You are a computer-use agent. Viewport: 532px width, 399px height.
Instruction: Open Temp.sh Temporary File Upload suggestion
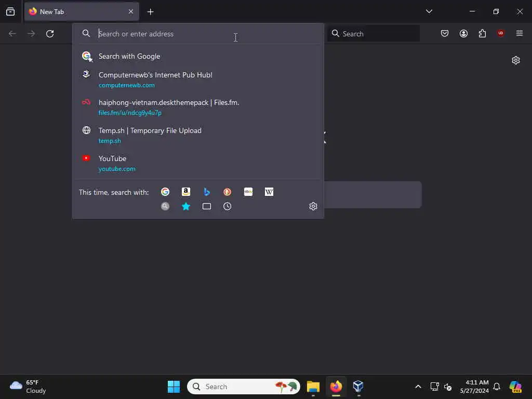click(198, 136)
